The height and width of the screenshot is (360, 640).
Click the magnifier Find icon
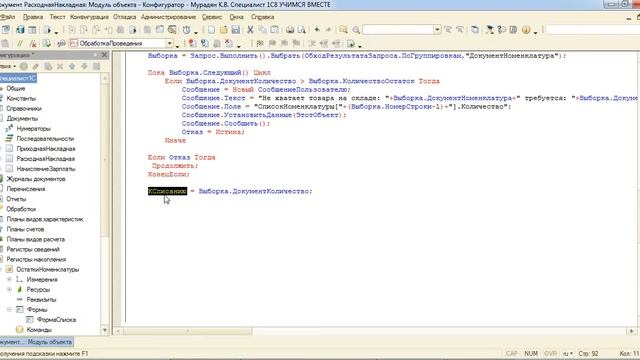pos(356,30)
